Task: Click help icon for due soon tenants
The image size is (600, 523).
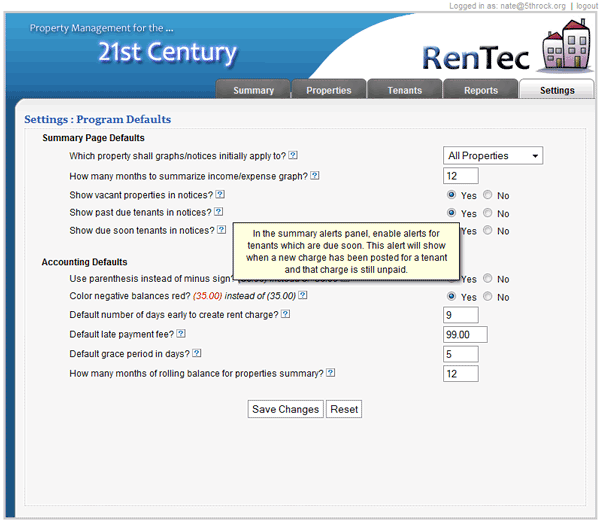Action: (x=222, y=231)
